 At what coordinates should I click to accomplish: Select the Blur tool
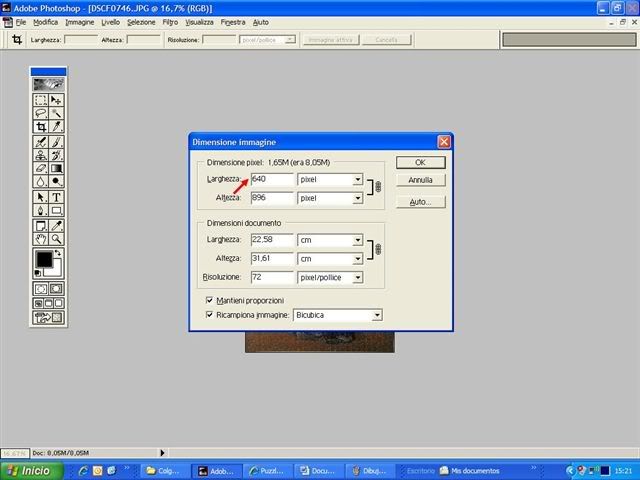pos(40,181)
